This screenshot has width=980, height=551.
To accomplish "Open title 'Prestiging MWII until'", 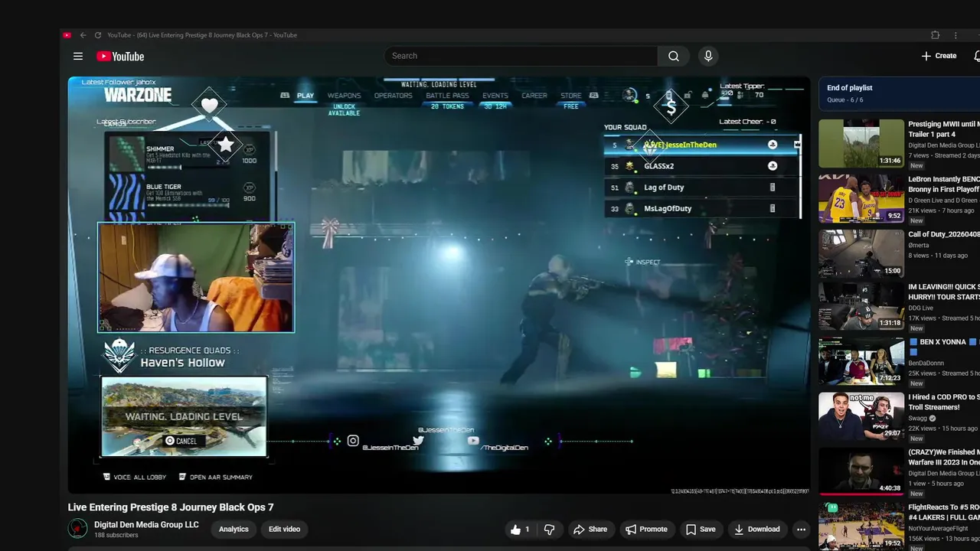I will coord(944,129).
